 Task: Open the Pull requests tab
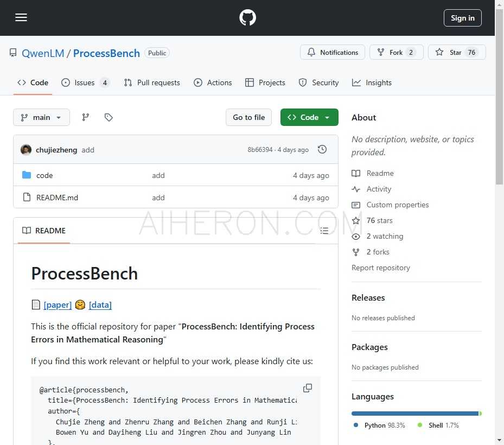pyautogui.click(x=152, y=82)
